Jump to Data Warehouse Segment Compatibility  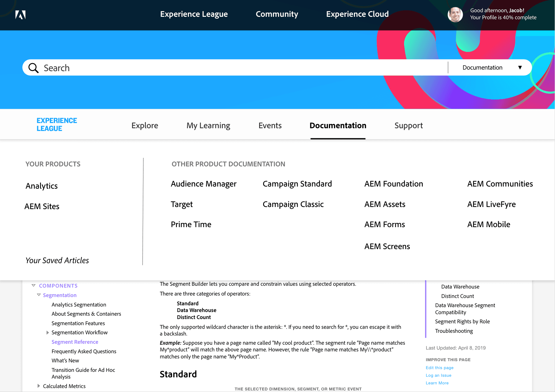tap(465, 309)
